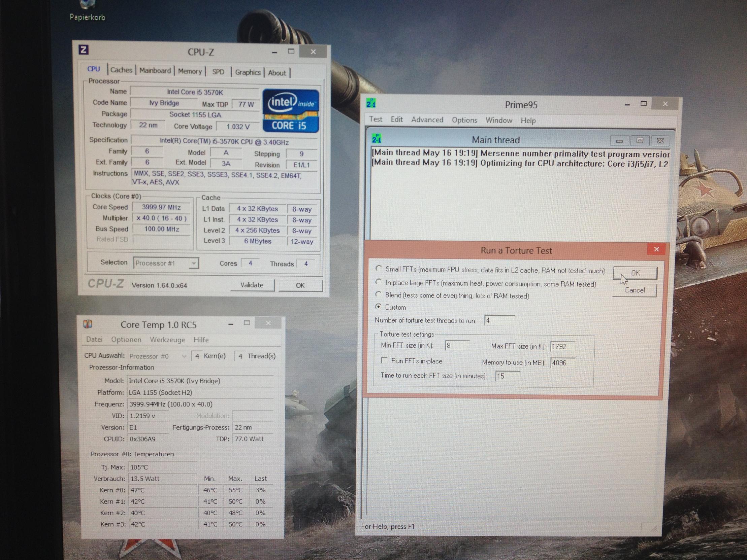The height and width of the screenshot is (560, 747).
Task: Click the Intel Core i5 logo badge
Action: click(290, 111)
